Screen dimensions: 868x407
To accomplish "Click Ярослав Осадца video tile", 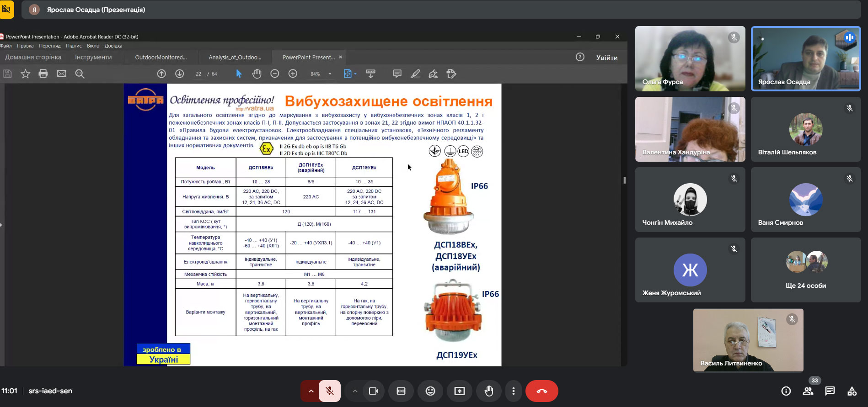I will pos(806,58).
